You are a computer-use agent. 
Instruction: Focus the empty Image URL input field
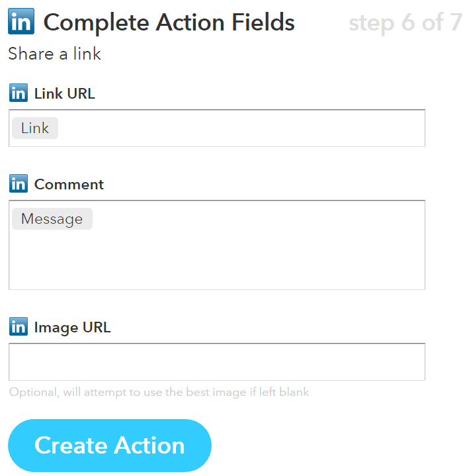(216, 362)
